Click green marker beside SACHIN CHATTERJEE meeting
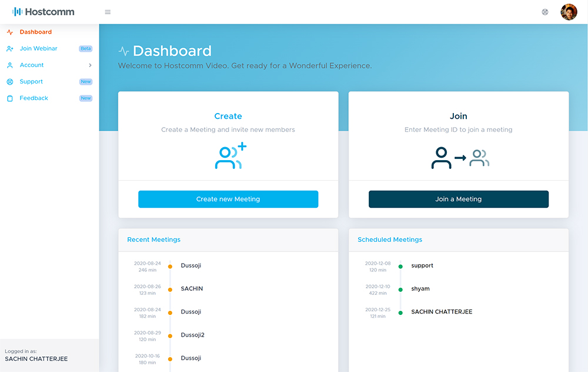 (x=400, y=313)
